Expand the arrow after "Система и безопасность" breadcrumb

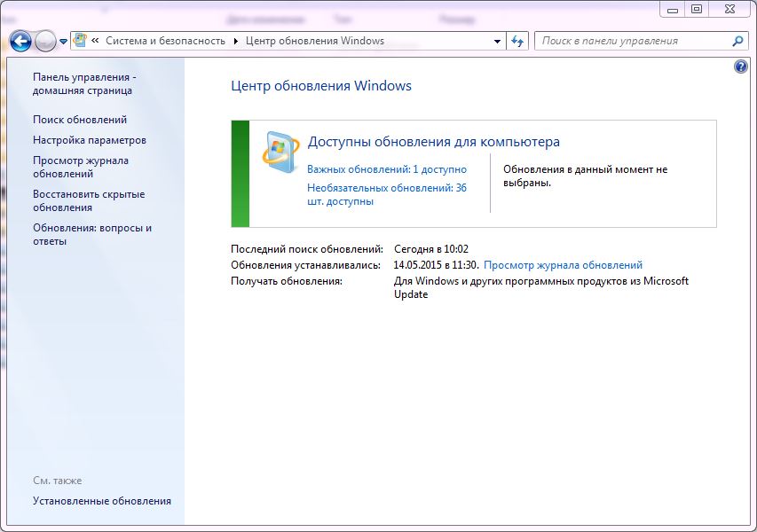click(x=236, y=41)
